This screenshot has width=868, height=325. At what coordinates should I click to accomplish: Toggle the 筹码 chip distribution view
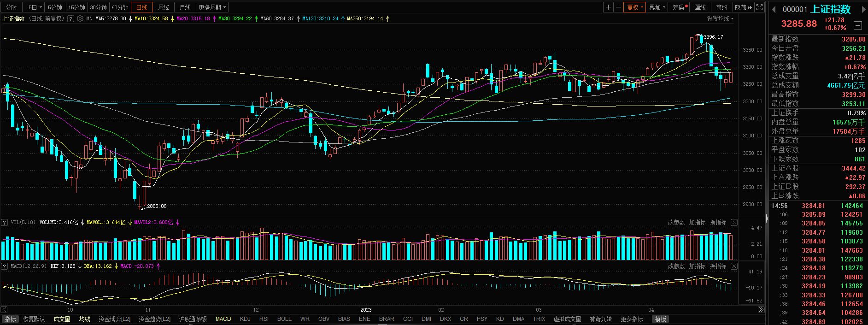[680, 7]
